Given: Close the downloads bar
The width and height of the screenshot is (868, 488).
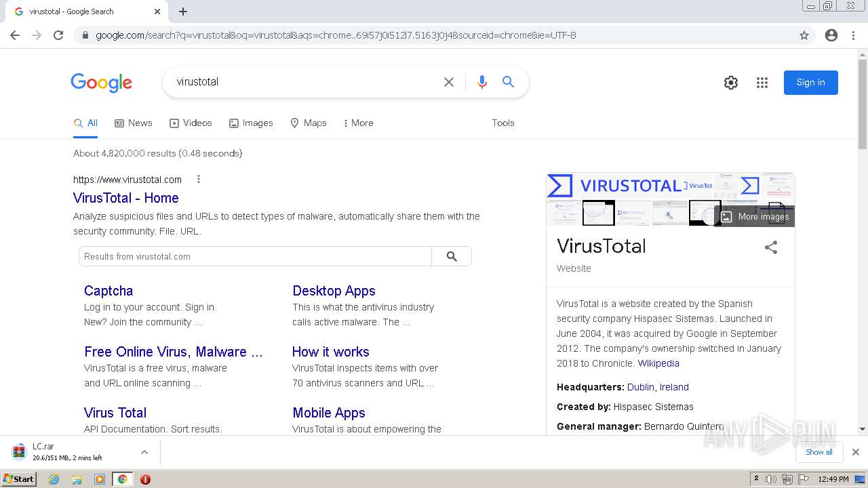Looking at the screenshot, I should click(x=856, y=452).
